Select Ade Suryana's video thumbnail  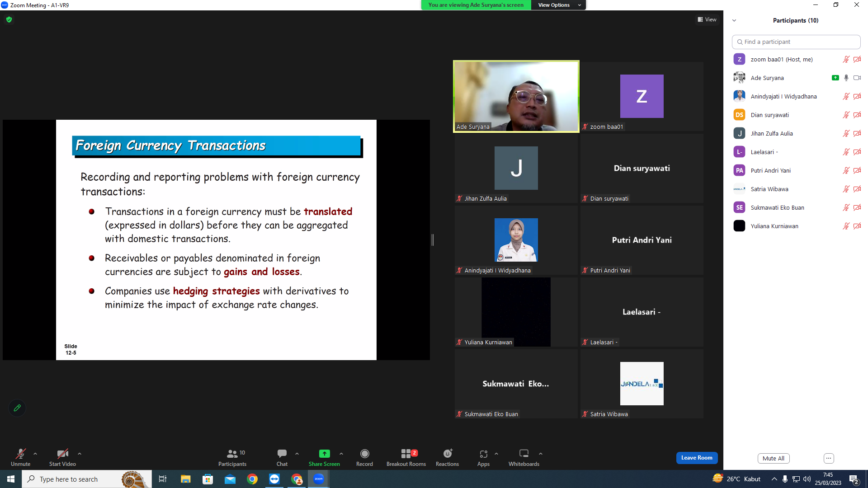[x=516, y=96]
